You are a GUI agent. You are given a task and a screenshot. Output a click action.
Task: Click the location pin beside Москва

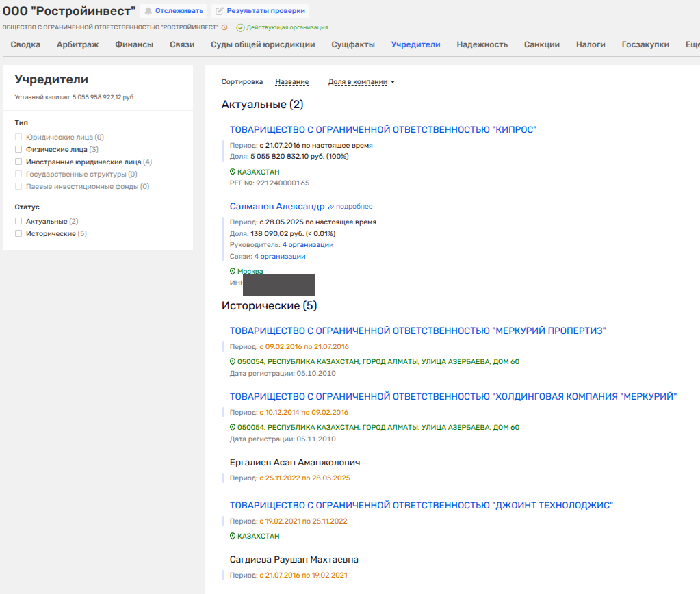(232, 271)
